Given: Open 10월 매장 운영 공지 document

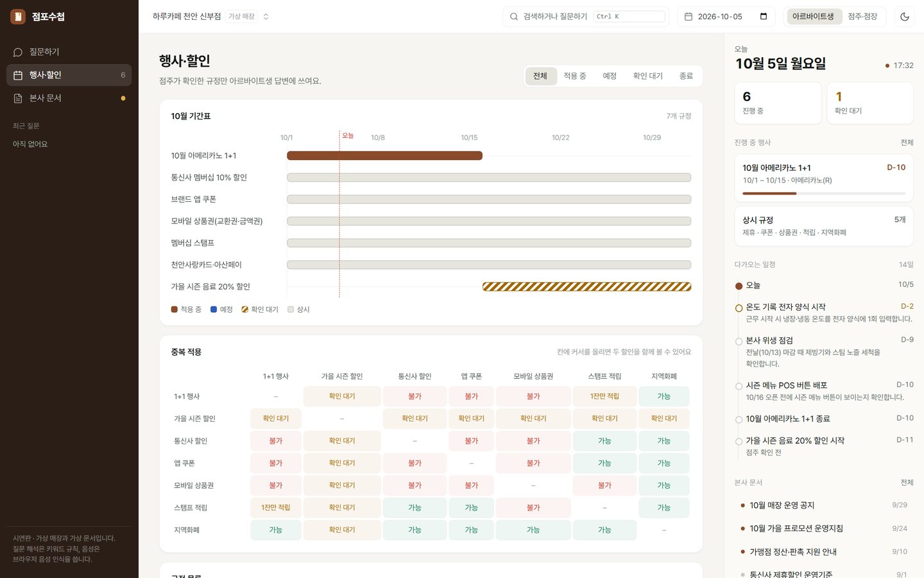Looking at the screenshot, I should click(x=824, y=505).
